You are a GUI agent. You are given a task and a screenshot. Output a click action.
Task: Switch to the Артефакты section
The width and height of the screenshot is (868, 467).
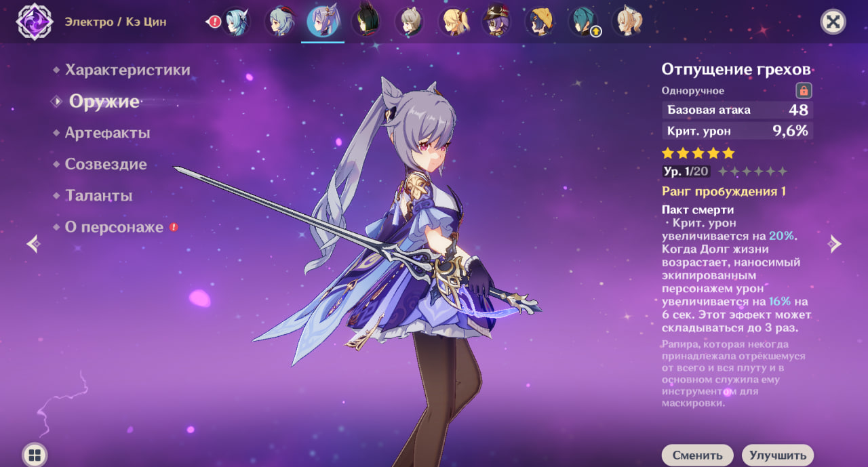[107, 133]
